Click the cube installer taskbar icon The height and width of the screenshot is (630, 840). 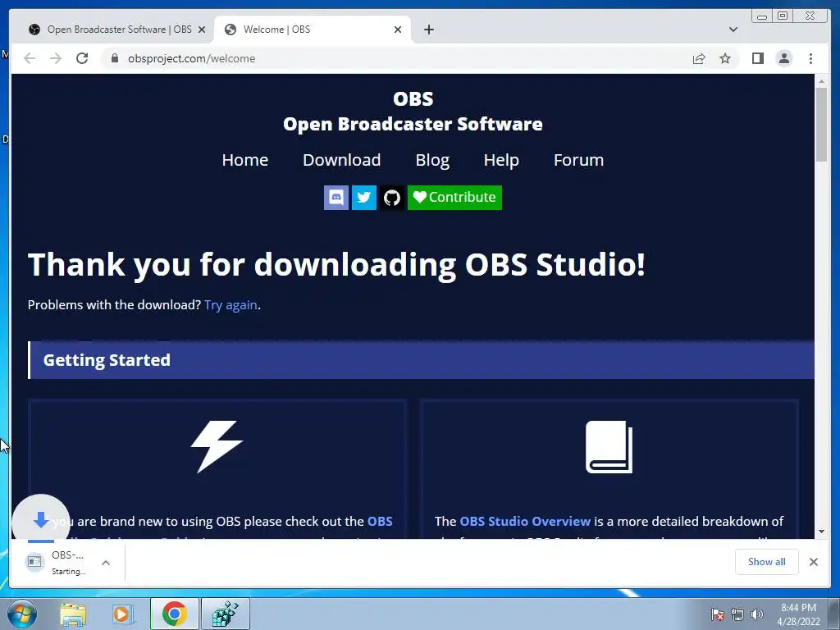pyautogui.click(x=225, y=614)
